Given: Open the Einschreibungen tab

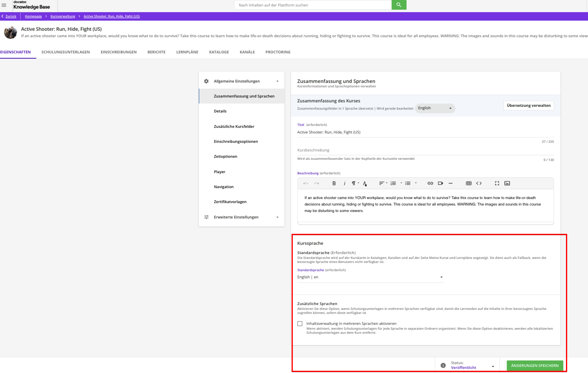Looking at the screenshot, I should (x=119, y=52).
